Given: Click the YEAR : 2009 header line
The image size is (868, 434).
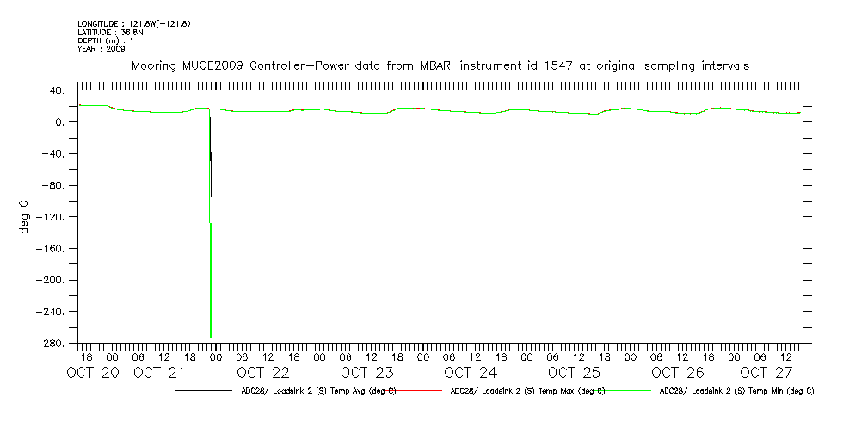Looking at the screenshot, I should (102, 49).
